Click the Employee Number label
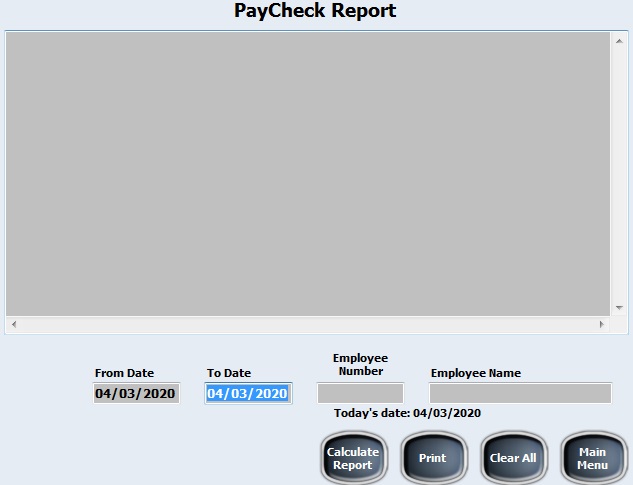This screenshot has width=633, height=485. 361,364
